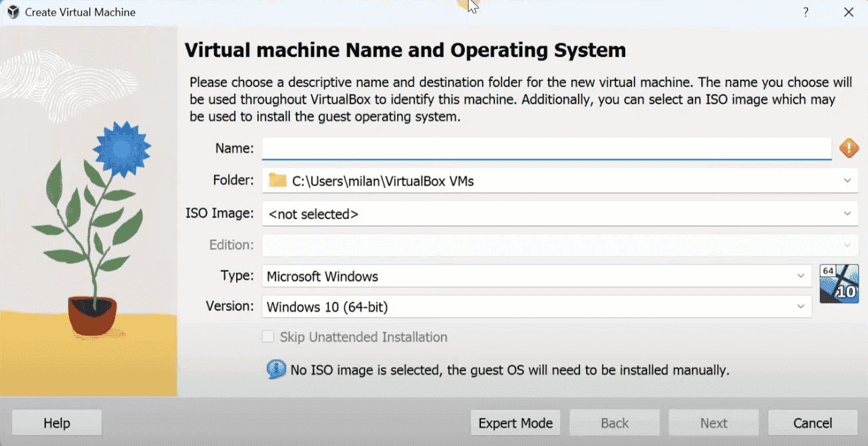Open help via the question mark icon

[x=805, y=12]
